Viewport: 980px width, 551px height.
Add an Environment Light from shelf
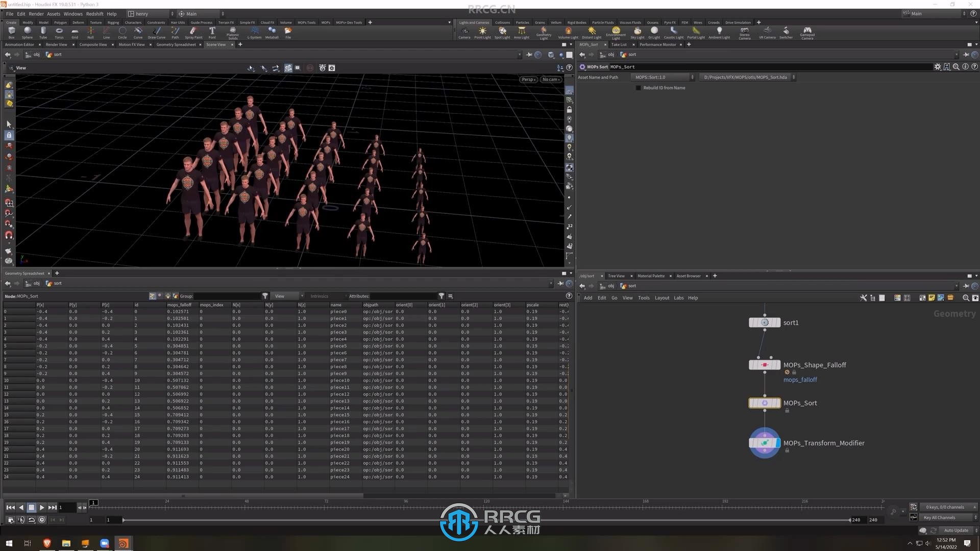(x=616, y=33)
